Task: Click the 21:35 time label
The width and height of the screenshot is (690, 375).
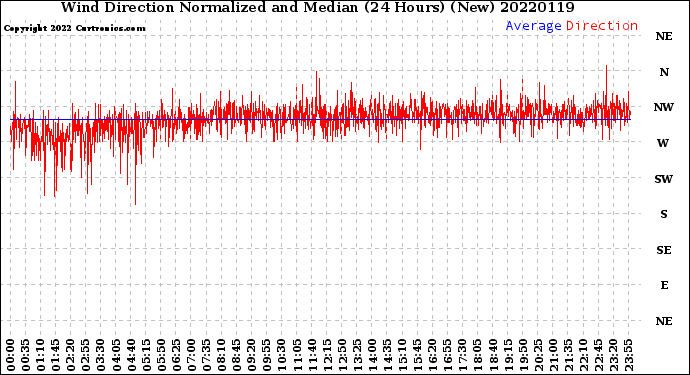Action: [x=568, y=355]
